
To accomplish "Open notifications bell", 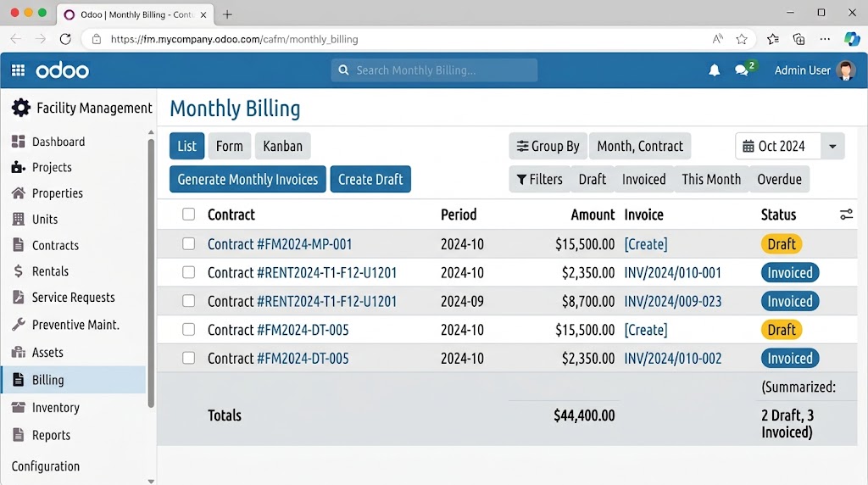I will 714,70.
